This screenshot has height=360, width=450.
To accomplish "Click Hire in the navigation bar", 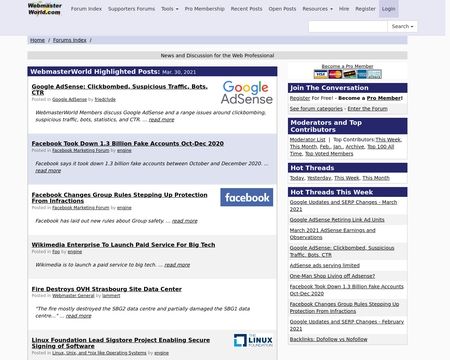I will click(344, 9).
